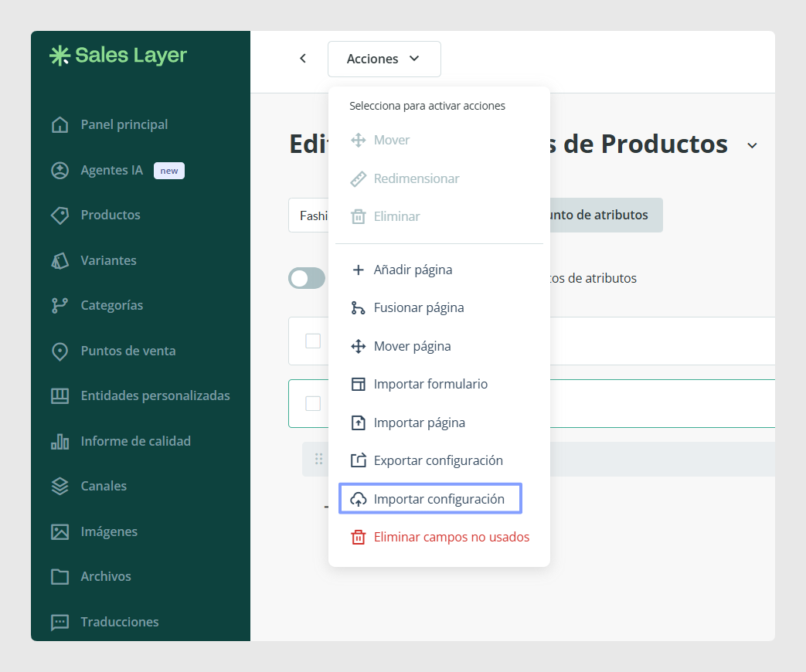Go to Agentes IA section
Image resolution: width=806 pixels, height=672 pixels.
click(x=111, y=170)
